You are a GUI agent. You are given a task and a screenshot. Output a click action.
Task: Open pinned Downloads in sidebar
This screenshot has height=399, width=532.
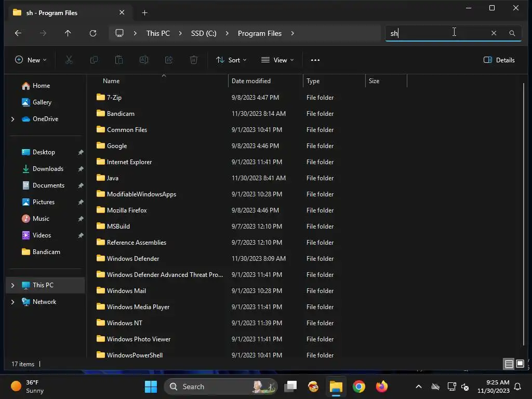point(48,169)
